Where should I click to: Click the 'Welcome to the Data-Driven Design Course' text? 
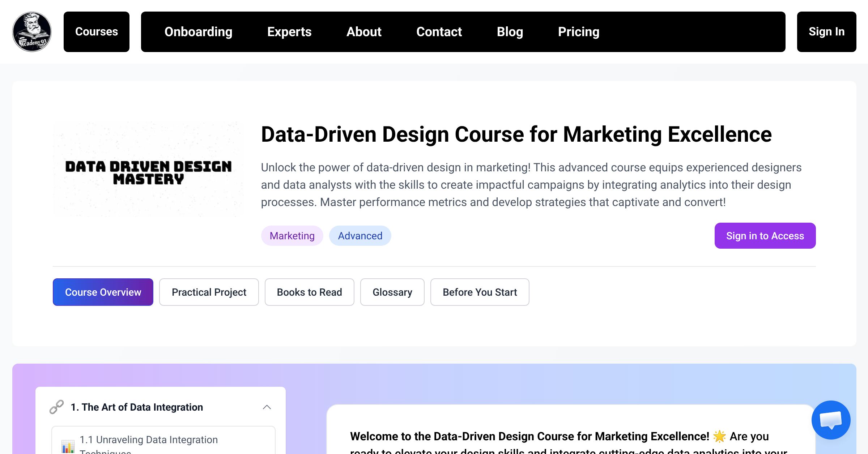[x=529, y=436]
